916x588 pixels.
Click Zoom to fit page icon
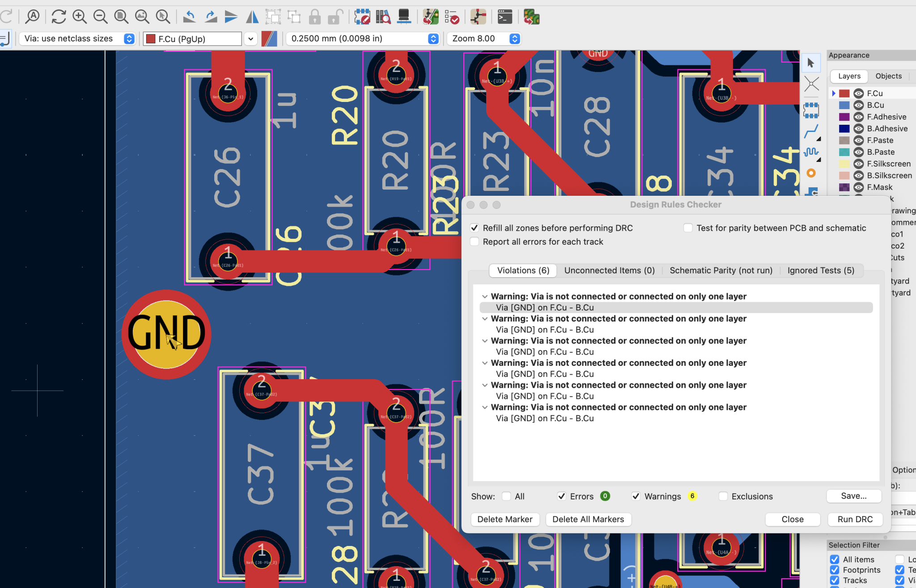click(121, 17)
